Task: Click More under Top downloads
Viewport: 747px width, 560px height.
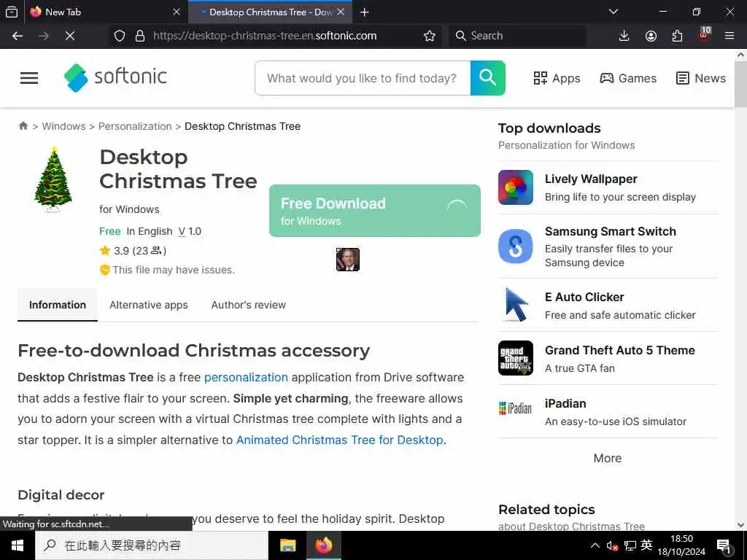Action: (608, 458)
